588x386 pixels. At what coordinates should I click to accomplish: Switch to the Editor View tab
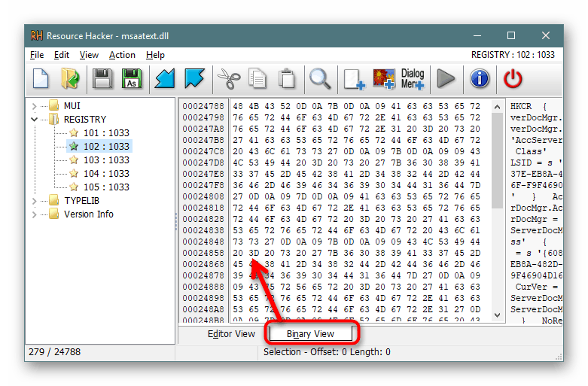coord(231,334)
